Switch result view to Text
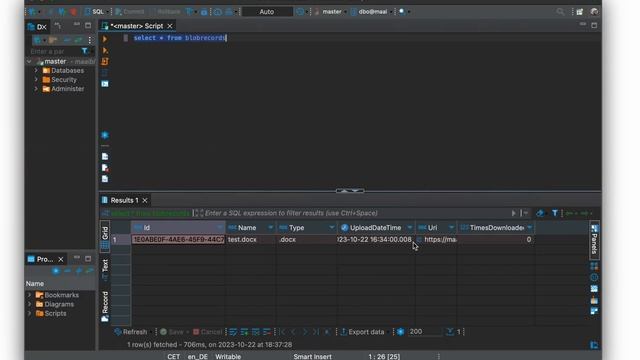 (105, 269)
